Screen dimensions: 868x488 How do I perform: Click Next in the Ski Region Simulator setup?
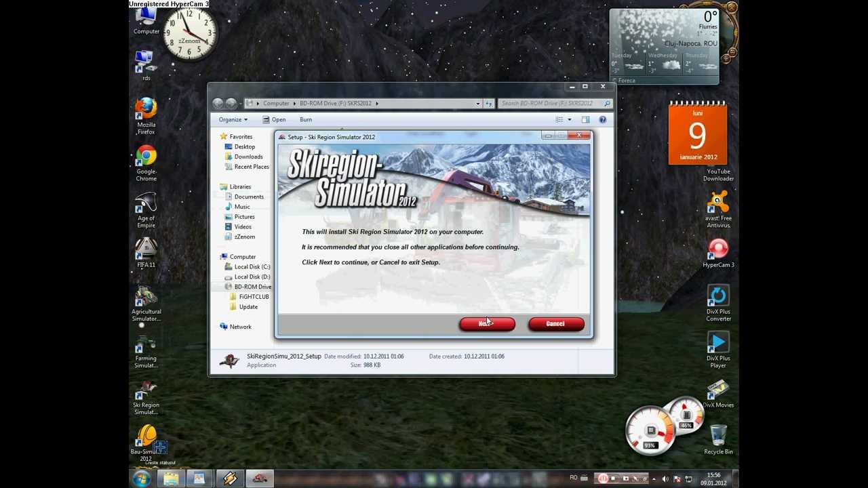[x=487, y=324]
